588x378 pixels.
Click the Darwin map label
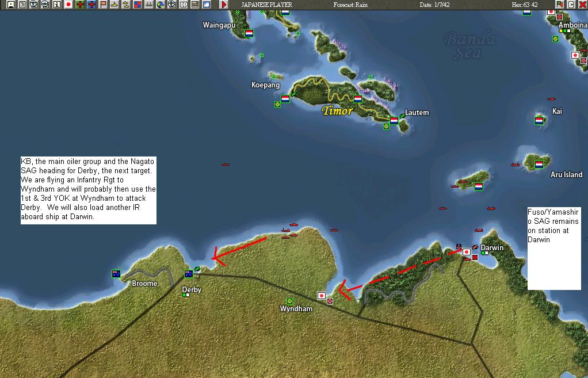pyautogui.click(x=492, y=247)
